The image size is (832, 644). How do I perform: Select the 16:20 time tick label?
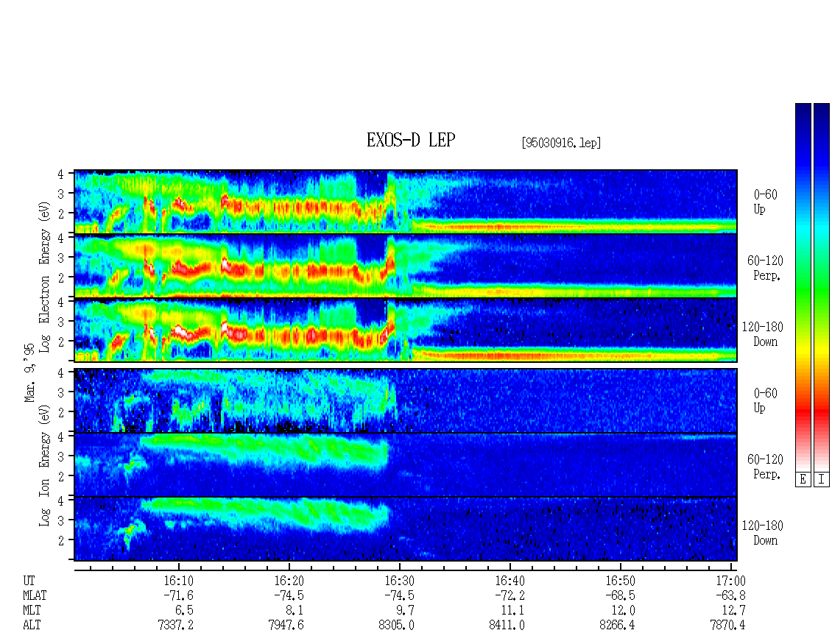click(289, 581)
